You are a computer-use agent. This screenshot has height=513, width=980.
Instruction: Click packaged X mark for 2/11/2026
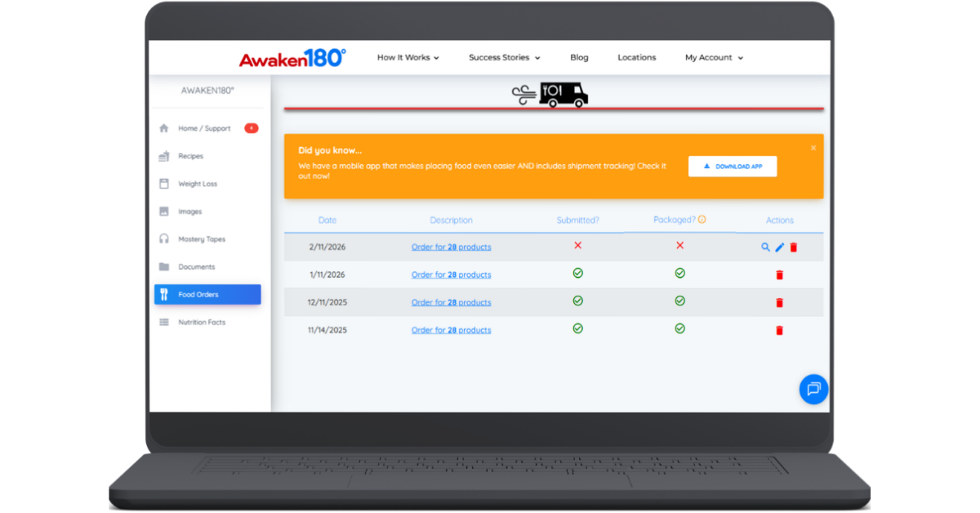(679, 245)
